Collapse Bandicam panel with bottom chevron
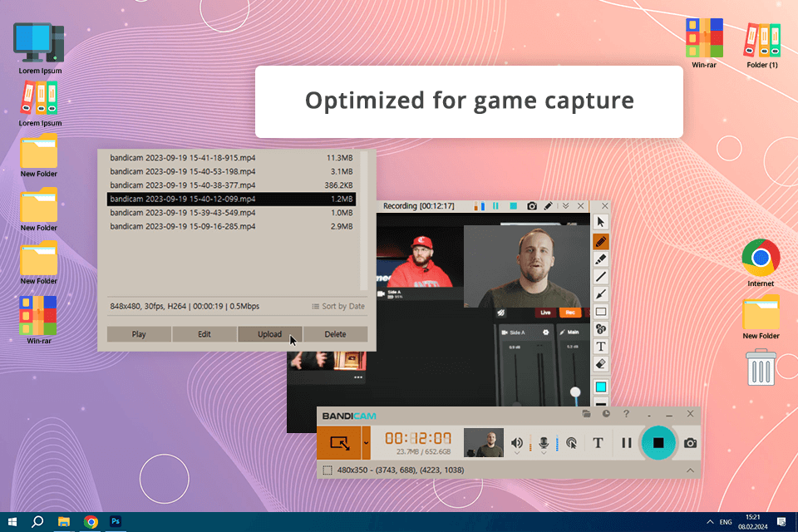This screenshot has width=798, height=532. pos(690,470)
